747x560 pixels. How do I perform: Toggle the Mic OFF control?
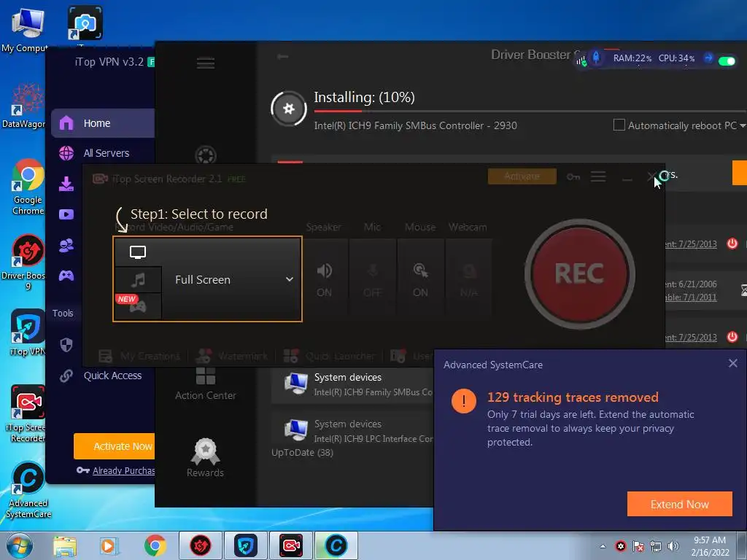(373, 279)
